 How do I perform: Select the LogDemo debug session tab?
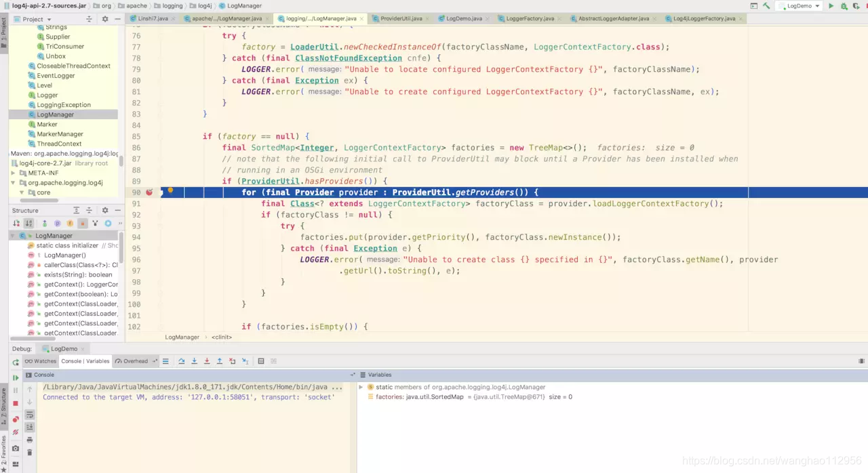64,348
